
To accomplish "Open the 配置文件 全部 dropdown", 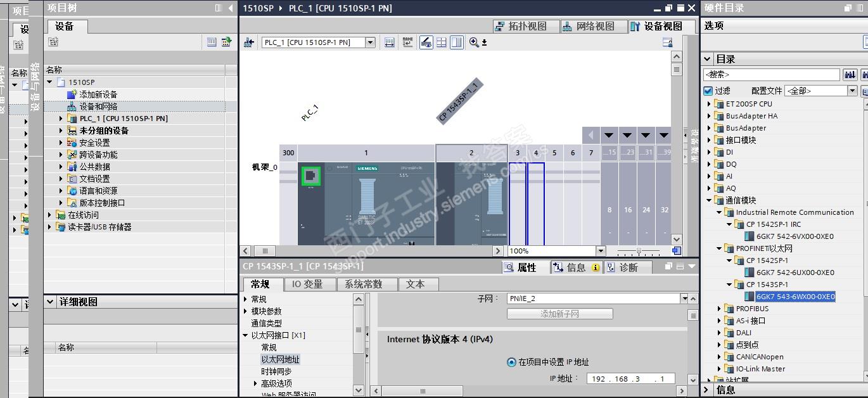I will (x=852, y=91).
